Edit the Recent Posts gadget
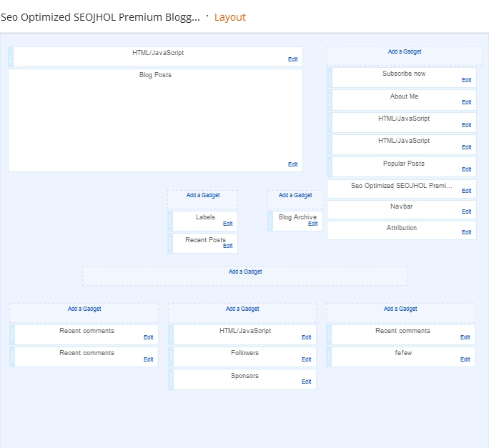This screenshot has height=448, width=489. tap(227, 246)
